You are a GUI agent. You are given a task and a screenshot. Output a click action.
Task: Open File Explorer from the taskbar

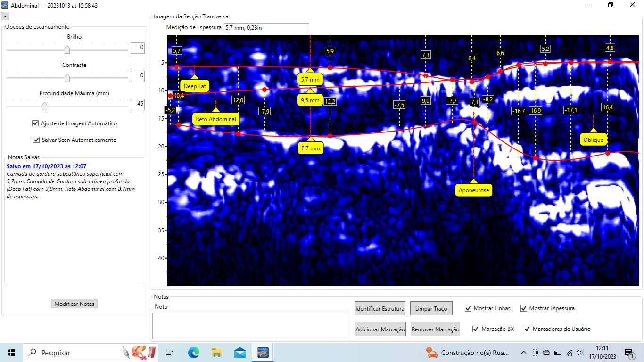tap(216, 353)
